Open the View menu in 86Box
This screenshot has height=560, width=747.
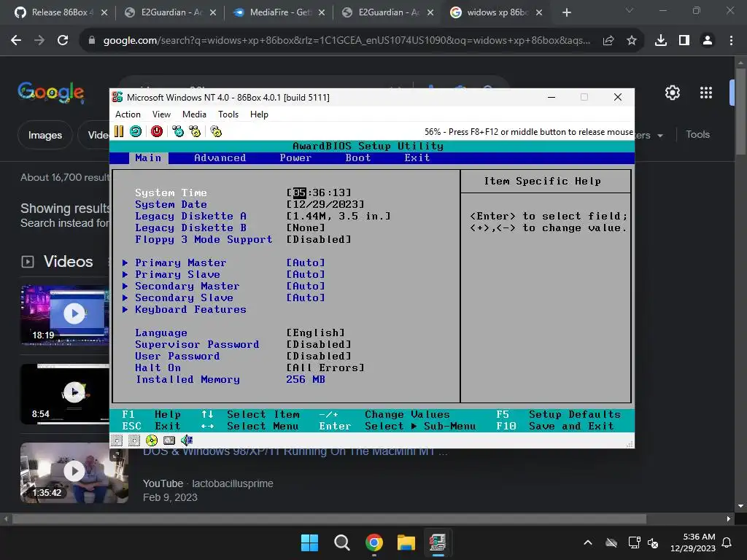(161, 114)
